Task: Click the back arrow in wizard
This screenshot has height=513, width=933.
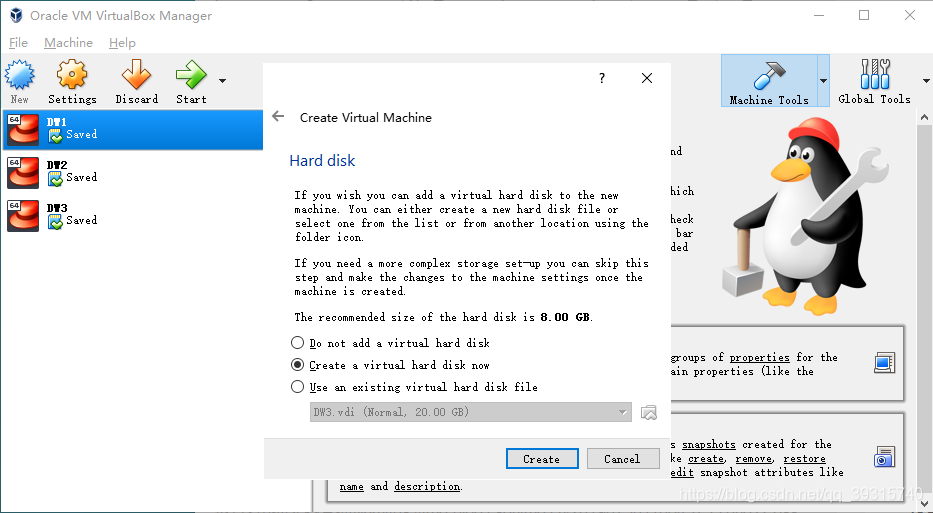Action: (278, 117)
